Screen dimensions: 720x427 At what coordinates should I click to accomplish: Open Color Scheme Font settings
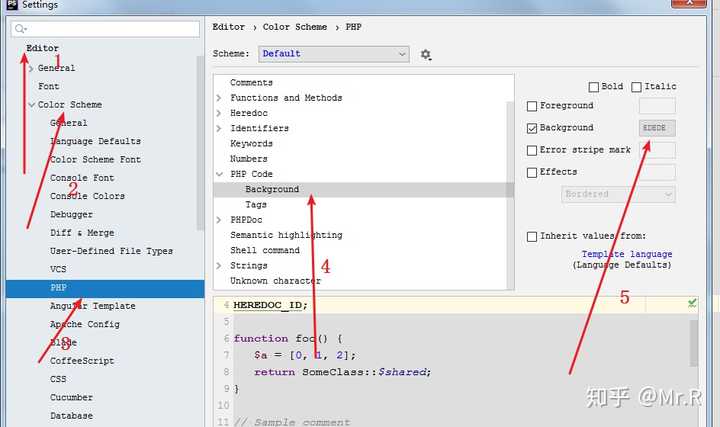tap(96, 159)
